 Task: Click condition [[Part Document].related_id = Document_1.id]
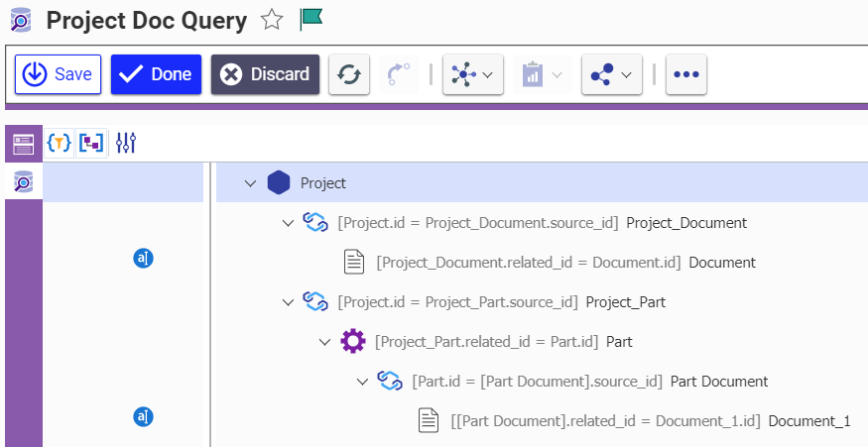[605, 421]
